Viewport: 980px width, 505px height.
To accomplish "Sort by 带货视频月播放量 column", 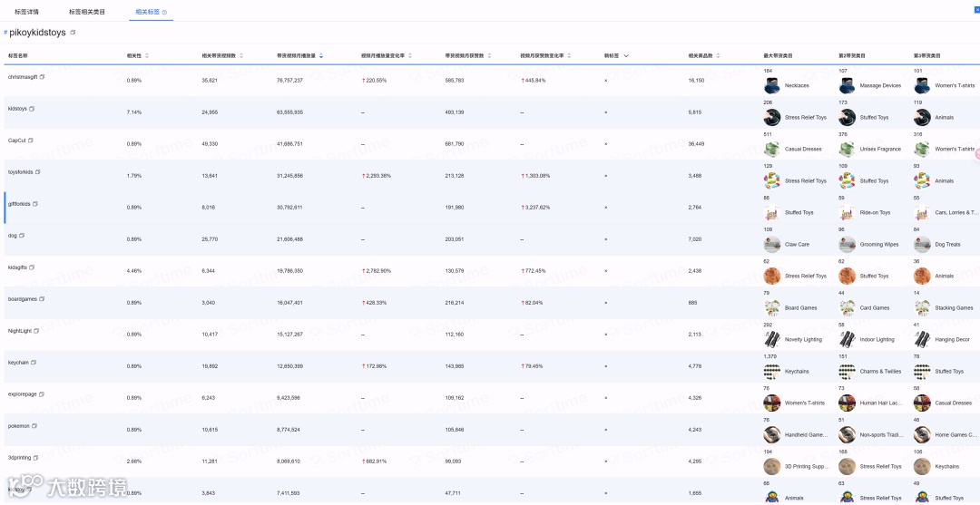I will click(321, 55).
